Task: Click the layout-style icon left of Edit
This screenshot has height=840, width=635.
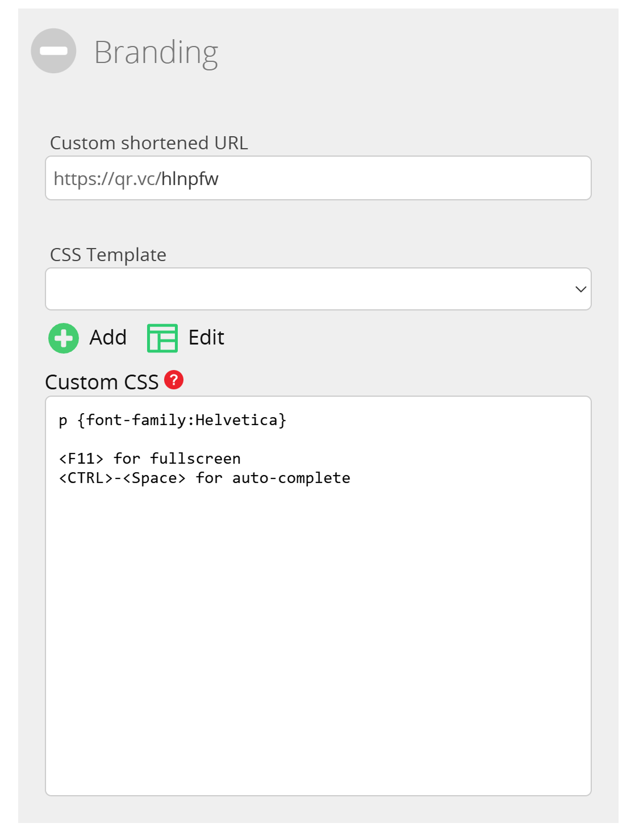Action: 162,337
